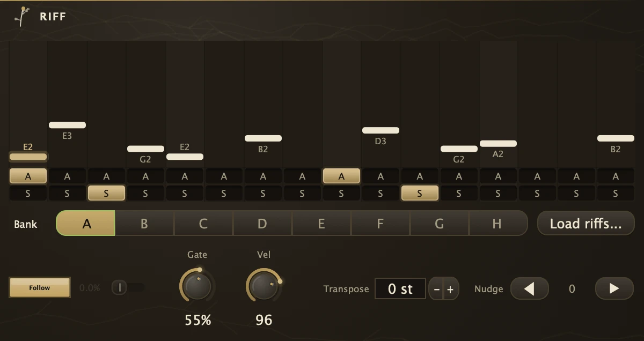Image resolution: width=644 pixels, height=341 pixels.
Task: Toggle the A button on step 7
Action: tap(263, 176)
